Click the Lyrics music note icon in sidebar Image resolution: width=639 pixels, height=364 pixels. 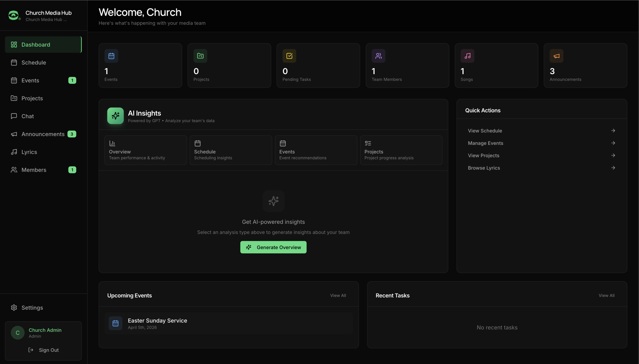[14, 152]
